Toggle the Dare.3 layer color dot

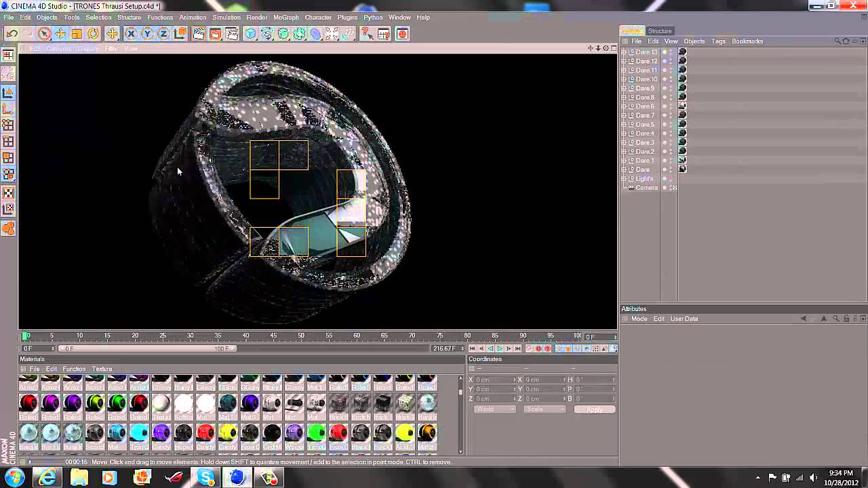click(x=665, y=142)
